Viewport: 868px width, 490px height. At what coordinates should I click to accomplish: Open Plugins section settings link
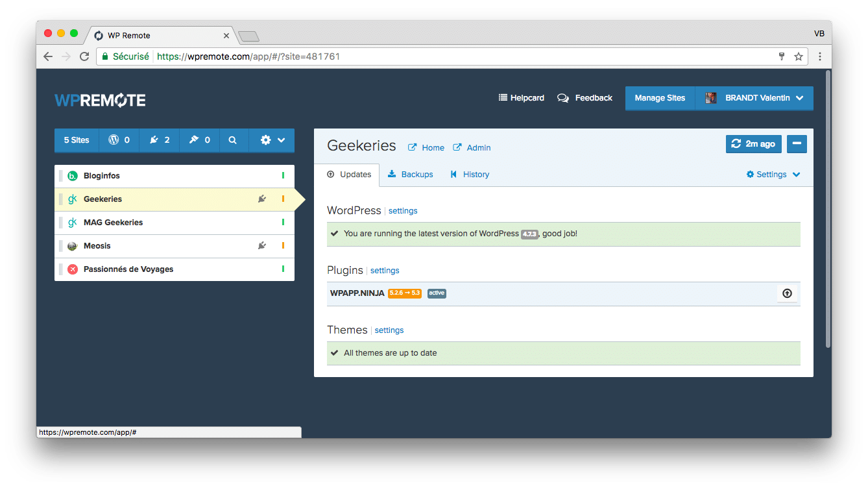(x=385, y=271)
